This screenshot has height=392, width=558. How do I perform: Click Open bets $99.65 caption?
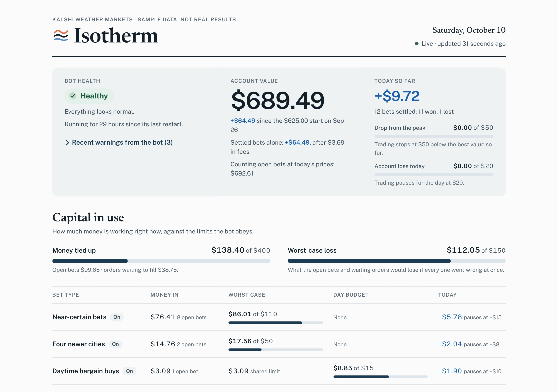[115, 270]
